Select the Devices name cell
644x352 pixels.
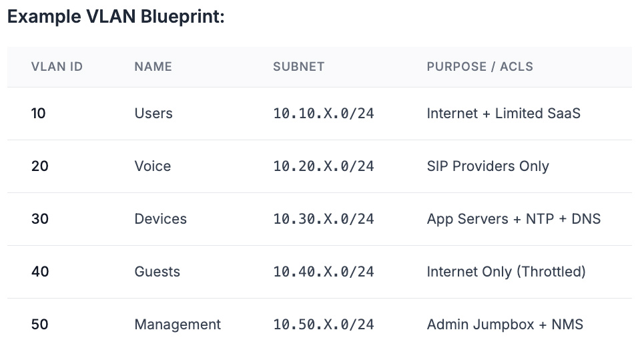point(160,219)
